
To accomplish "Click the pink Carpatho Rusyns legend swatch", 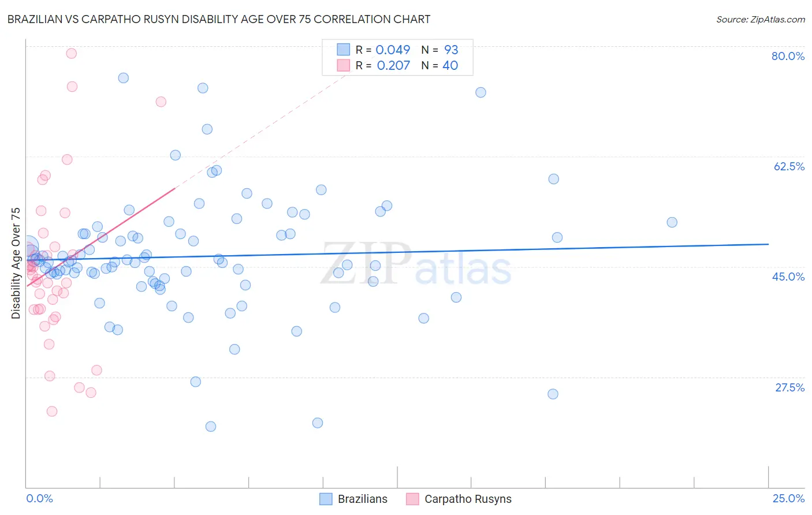I will pos(412,499).
